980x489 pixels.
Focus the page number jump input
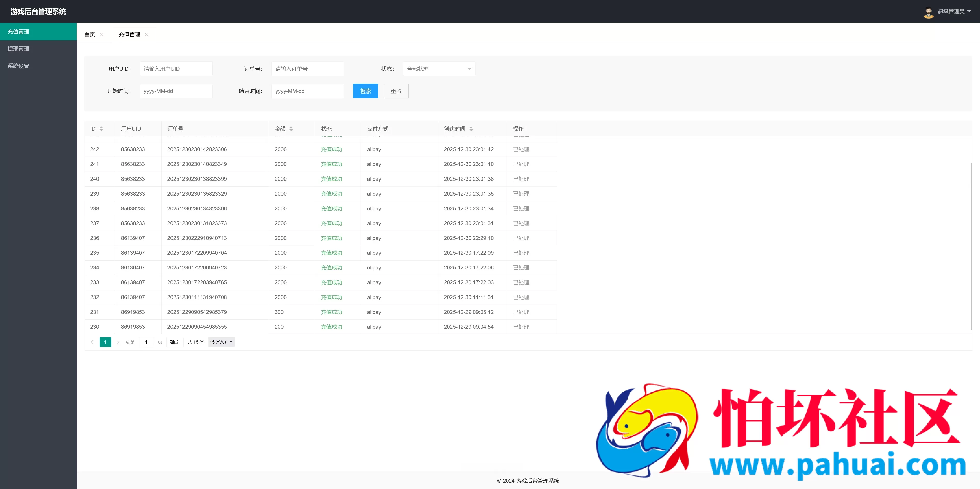point(146,342)
